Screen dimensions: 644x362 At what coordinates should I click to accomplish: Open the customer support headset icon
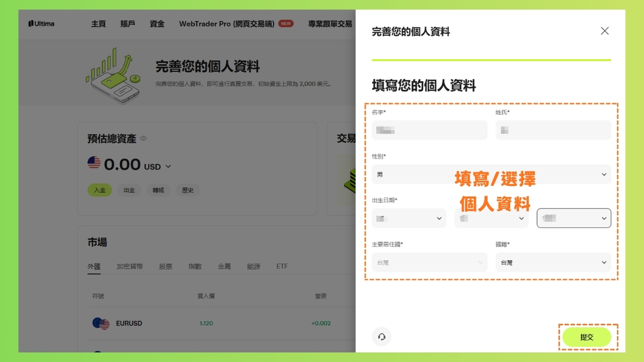coord(382,337)
